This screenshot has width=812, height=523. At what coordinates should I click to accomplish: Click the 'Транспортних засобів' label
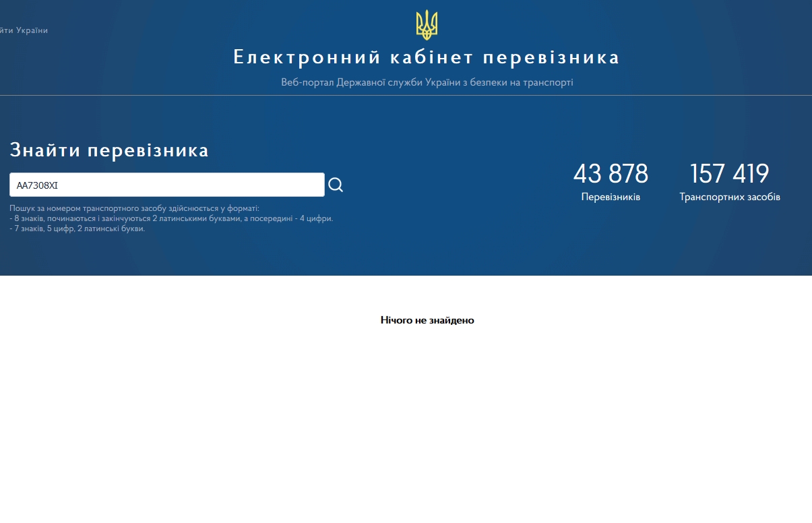click(730, 197)
